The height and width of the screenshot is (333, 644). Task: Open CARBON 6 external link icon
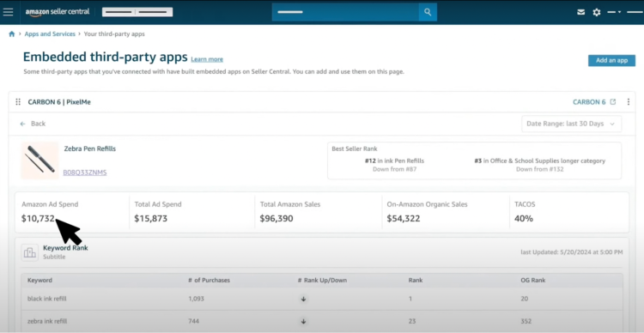(613, 102)
